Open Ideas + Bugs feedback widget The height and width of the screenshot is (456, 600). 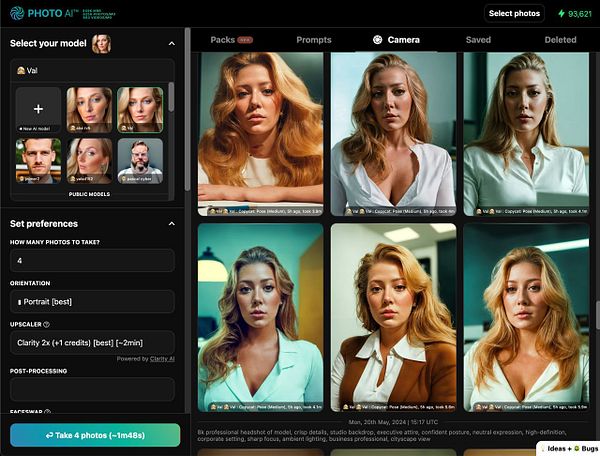point(569,448)
